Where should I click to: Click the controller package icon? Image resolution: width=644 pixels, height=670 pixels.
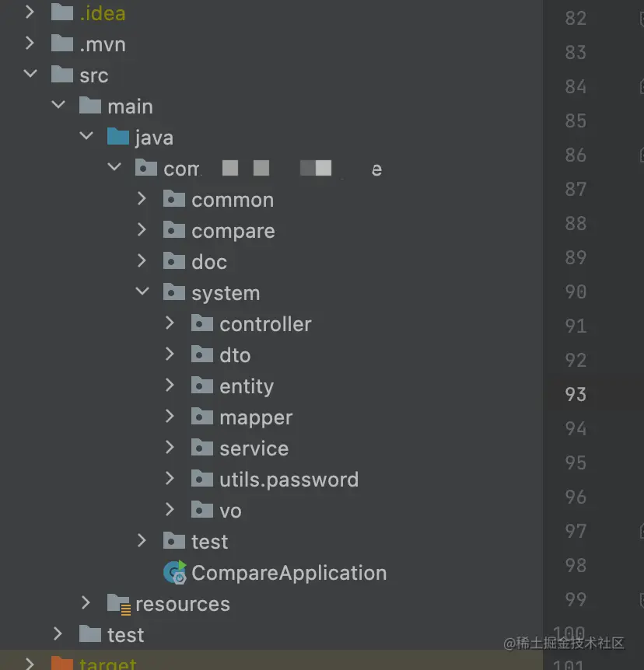click(x=202, y=324)
